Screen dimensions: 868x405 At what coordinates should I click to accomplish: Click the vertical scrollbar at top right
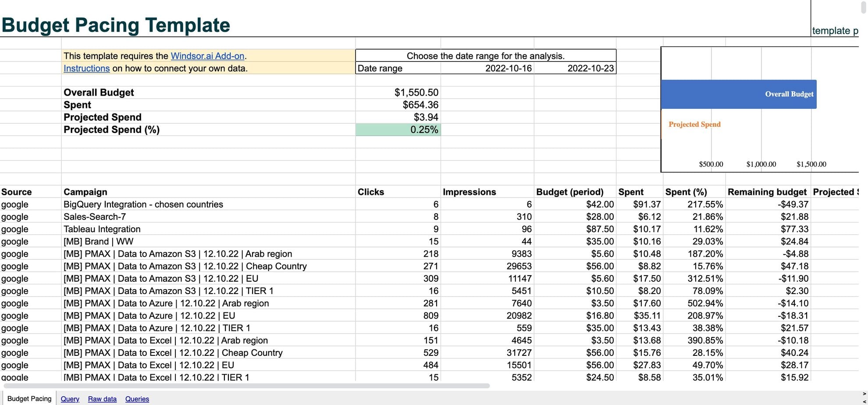pos(864,8)
